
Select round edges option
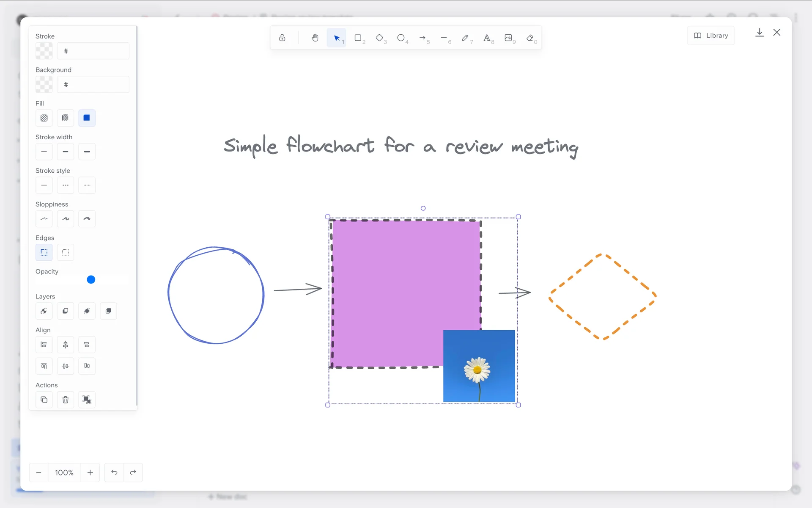[x=66, y=253]
